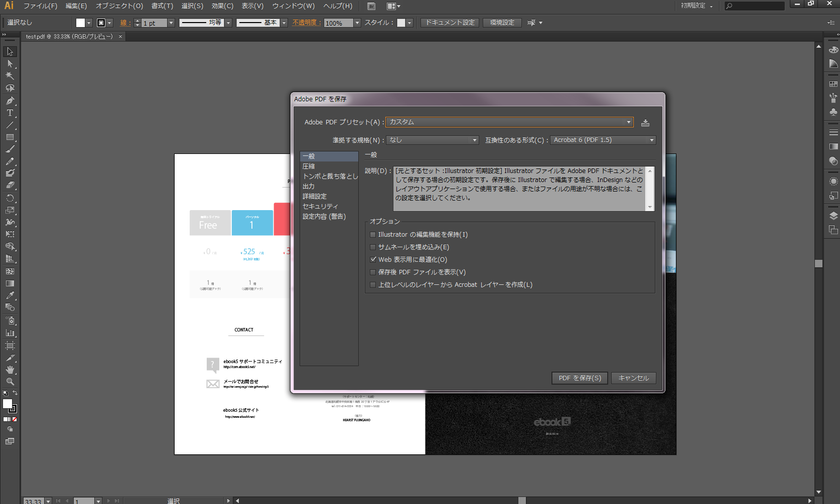Viewport: 840px width, 504px height.
Task: Click the fill color swatch in control bar
Action: tap(80, 23)
